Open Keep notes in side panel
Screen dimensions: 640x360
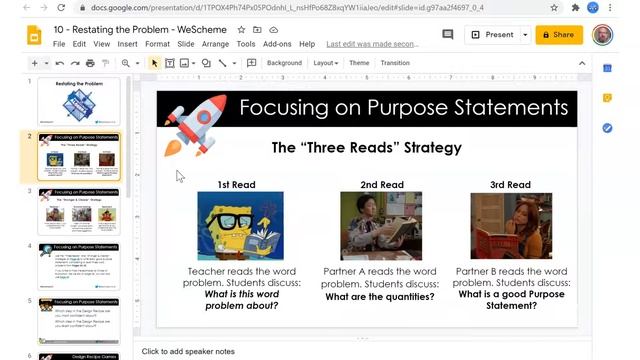[x=607, y=98]
